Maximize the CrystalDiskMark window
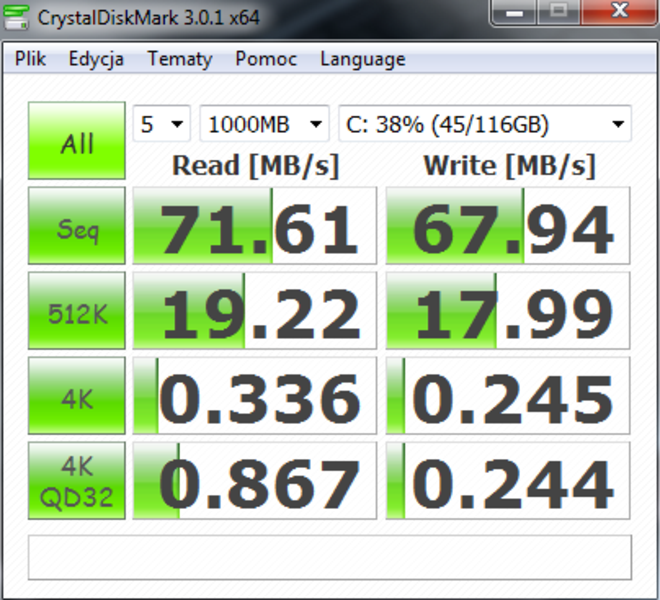Image resolution: width=660 pixels, height=600 pixels. [559, 13]
